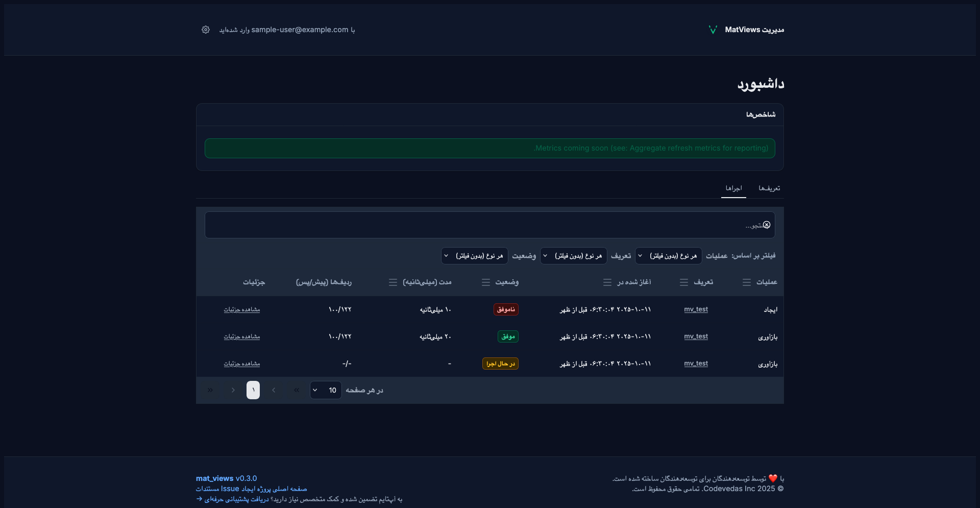Open settings via the gear icon
Viewport: 980px width, 508px height.
click(206, 30)
